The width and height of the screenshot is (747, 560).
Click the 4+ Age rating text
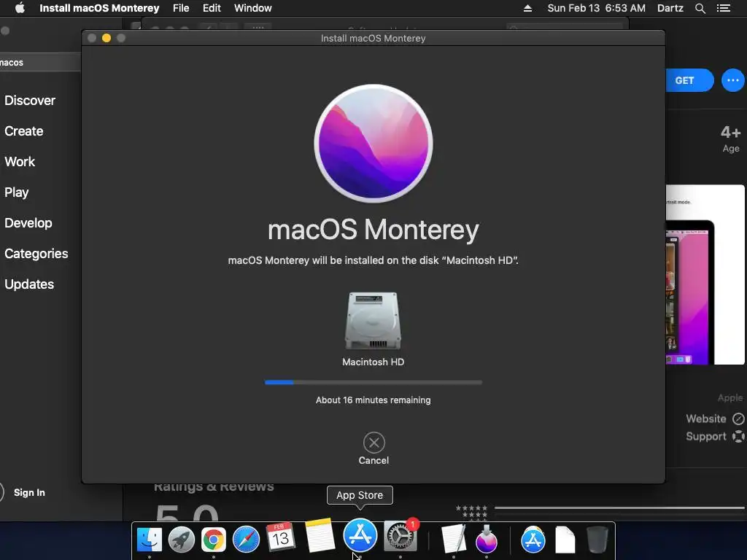click(x=731, y=139)
